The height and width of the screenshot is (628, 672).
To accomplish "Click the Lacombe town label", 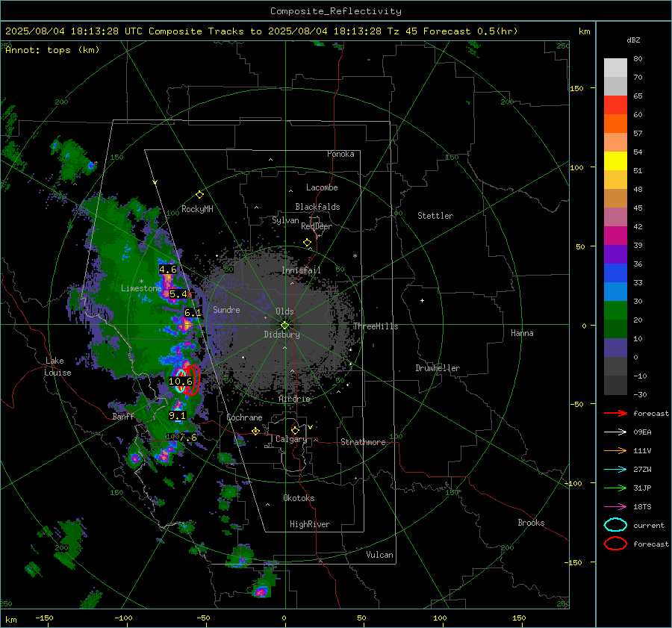I will click(x=322, y=187).
